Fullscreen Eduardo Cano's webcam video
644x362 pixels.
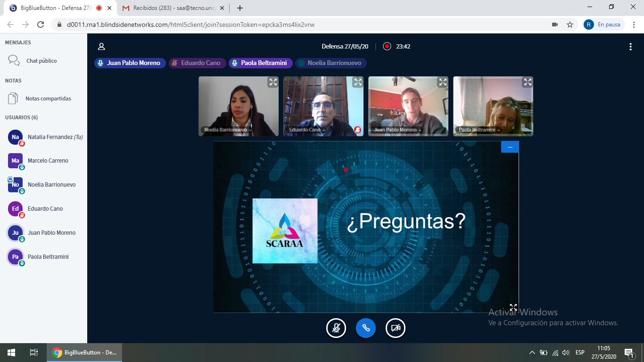coord(358,82)
